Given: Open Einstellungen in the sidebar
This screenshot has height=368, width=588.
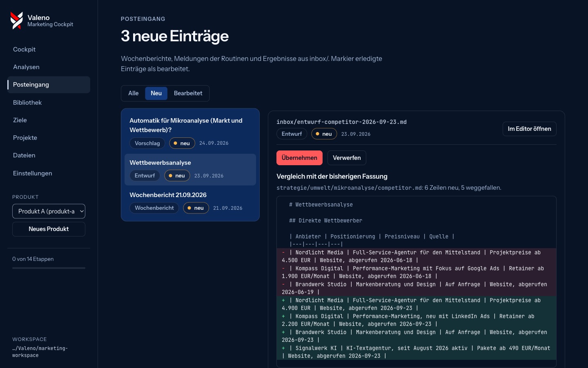Looking at the screenshot, I should 49,173.
